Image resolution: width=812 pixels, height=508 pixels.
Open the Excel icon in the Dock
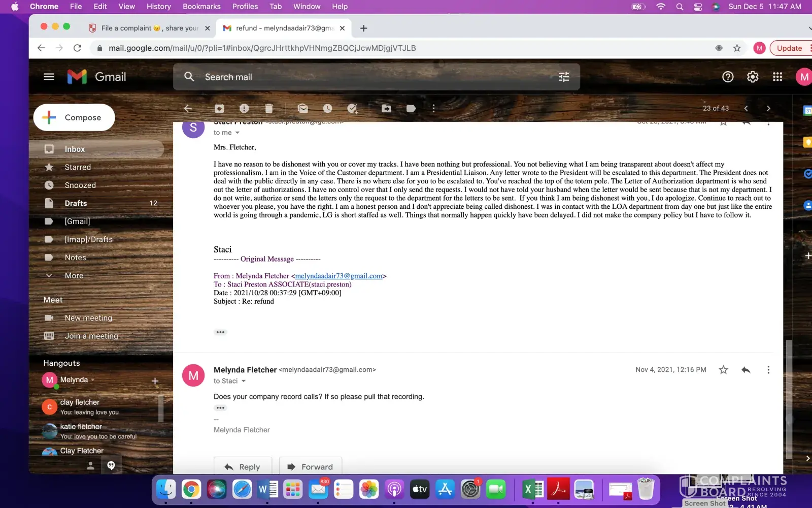tap(533, 489)
